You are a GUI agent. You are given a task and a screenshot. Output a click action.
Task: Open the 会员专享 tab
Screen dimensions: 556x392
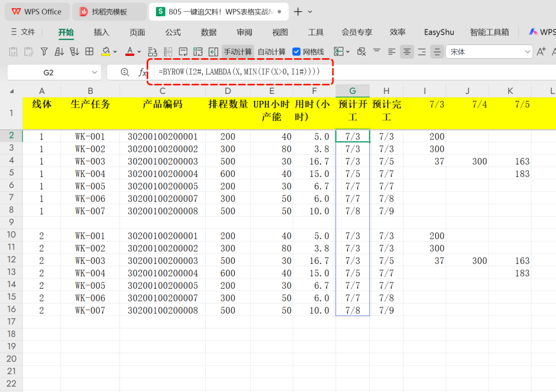tap(357, 32)
